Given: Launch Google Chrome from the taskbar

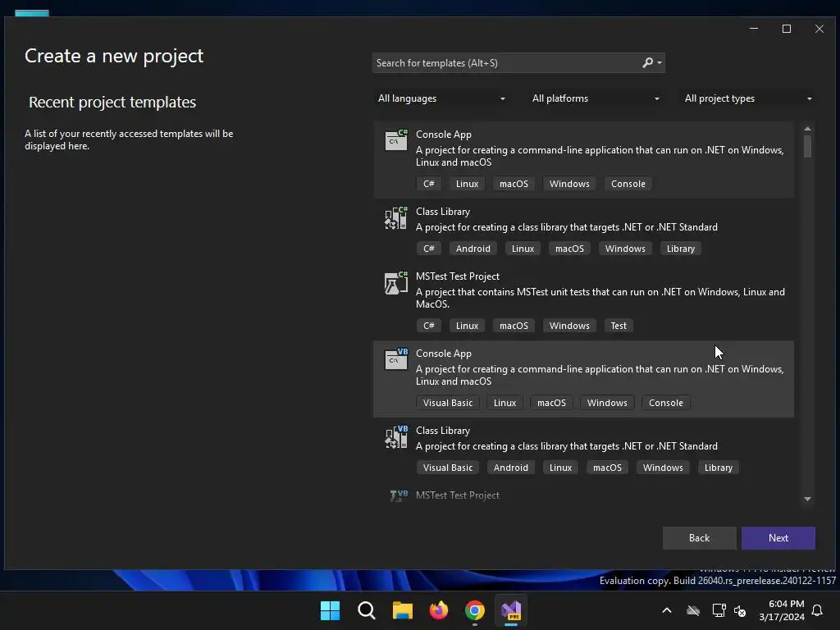Looking at the screenshot, I should click(475, 610).
